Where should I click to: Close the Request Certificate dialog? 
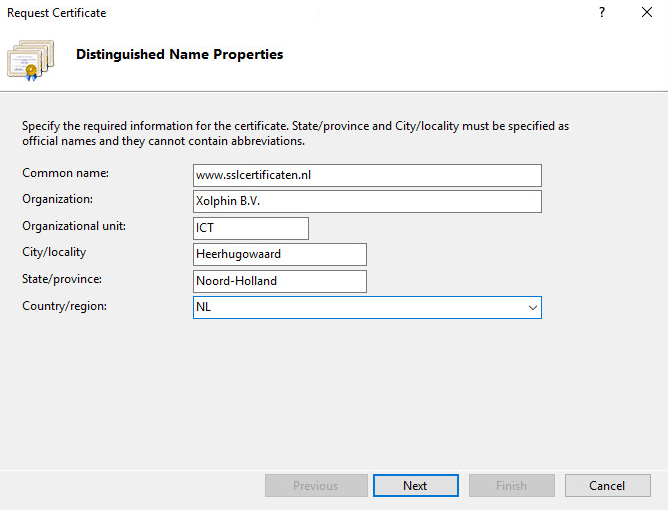pyautogui.click(x=647, y=13)
